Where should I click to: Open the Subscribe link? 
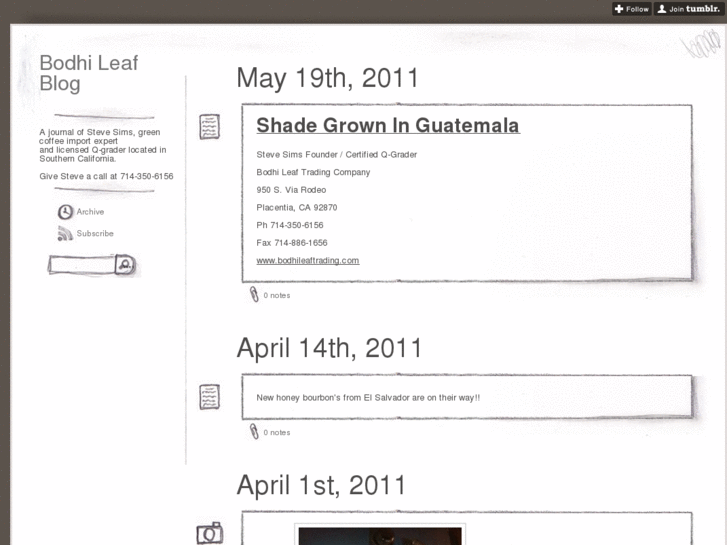tap(95, 233)
